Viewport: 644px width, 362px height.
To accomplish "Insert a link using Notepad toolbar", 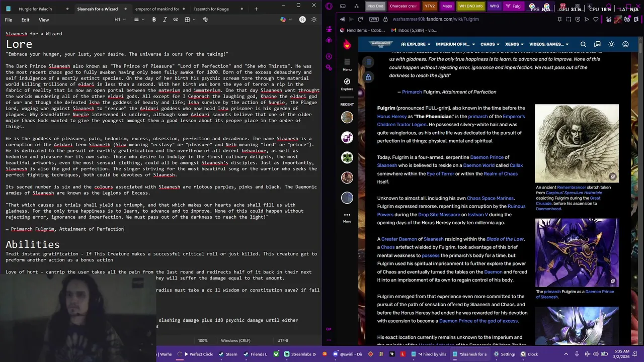I will pyautogui.click(x=176, y=20).
